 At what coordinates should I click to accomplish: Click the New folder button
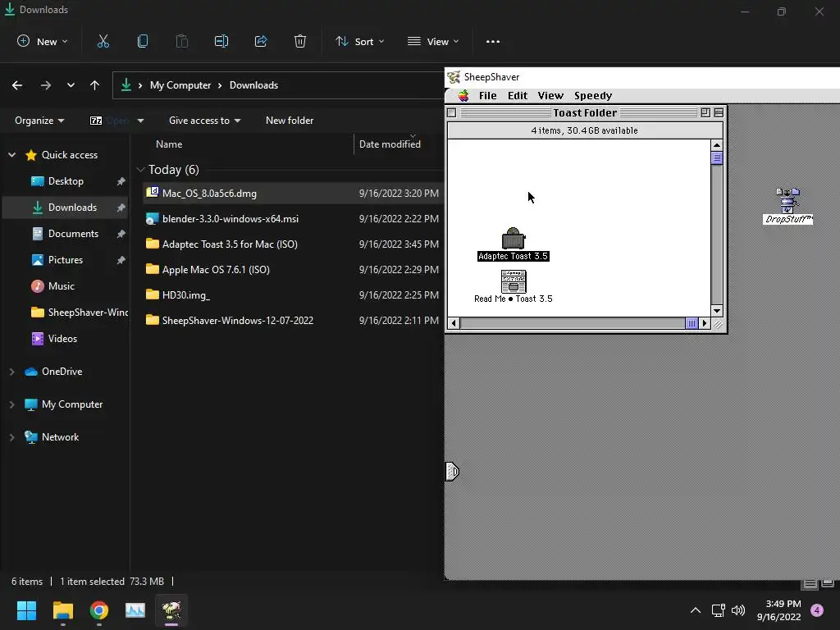(x=290, y=121)
